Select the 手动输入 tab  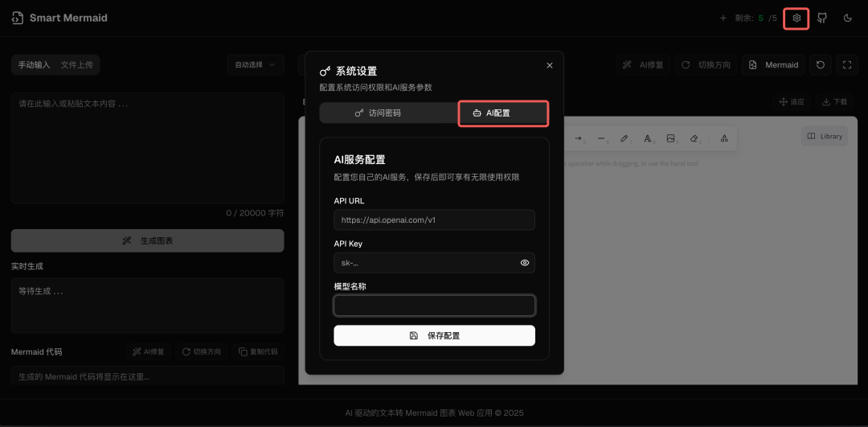[x=35, y=65]
